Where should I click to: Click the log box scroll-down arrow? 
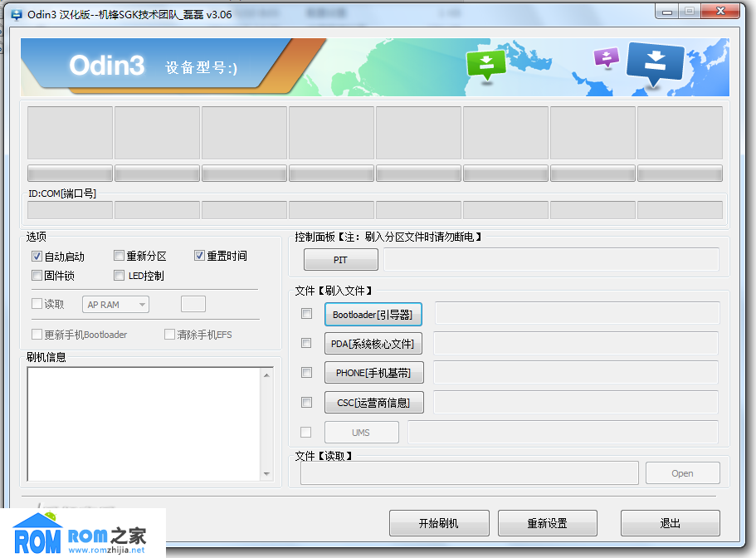[266, 473]
